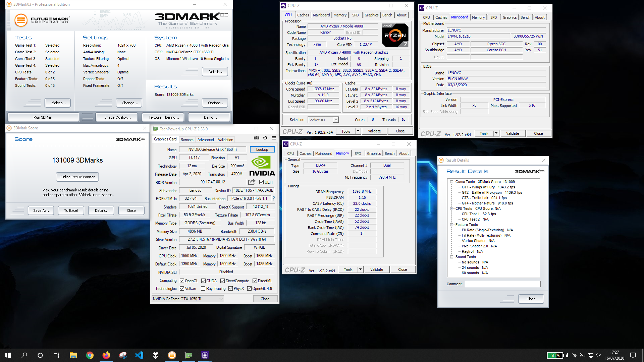Open Cortana circle on the taskbar
This screenshot has width=644, height=362.
[40, 355]
